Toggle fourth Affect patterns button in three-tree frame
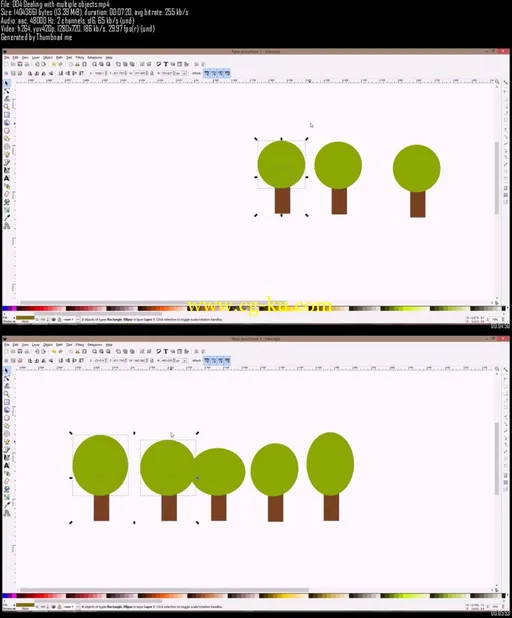 pyautogui.click(x=227, y=73)
